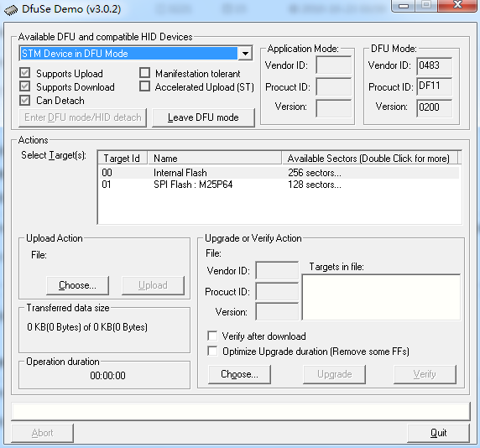This screenshot has width=480, height=448.
Task: Open the DFU device selection dropdown arrow
Action: point(245,54)
